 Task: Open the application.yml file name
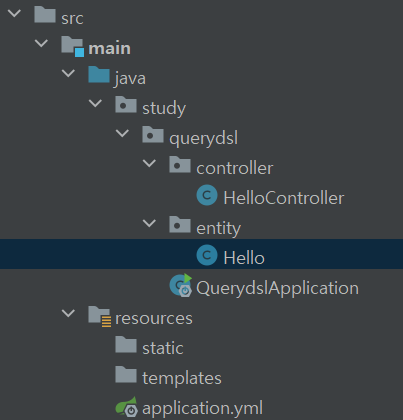203,409
